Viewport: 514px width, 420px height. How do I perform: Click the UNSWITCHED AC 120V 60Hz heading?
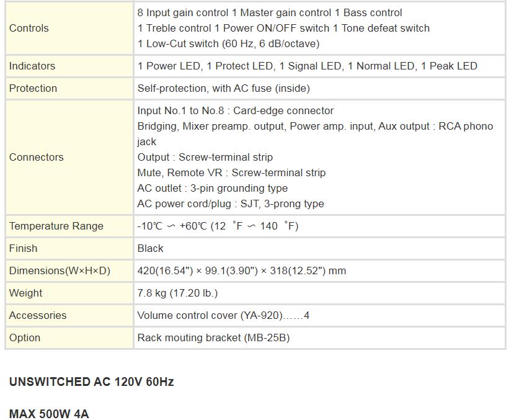tap(92, 382)
